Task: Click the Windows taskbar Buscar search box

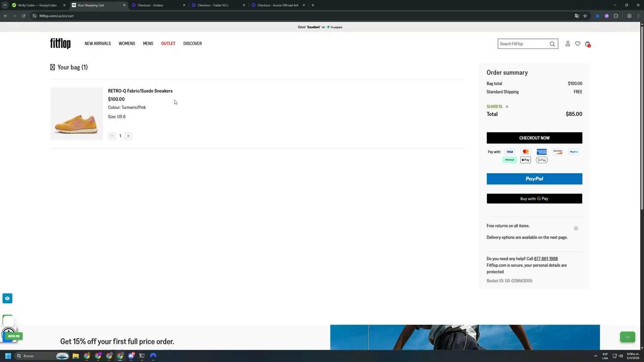Action: pos(42,356)
